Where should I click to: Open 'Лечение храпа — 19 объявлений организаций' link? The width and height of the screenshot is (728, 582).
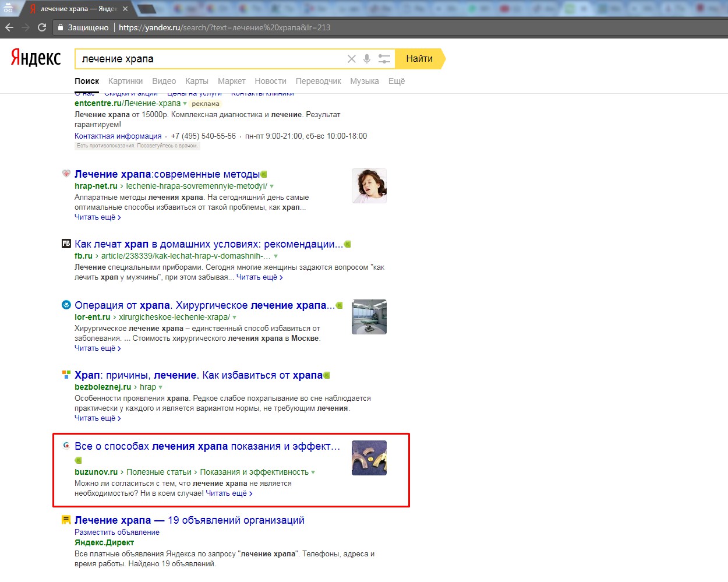coord(189,520)
